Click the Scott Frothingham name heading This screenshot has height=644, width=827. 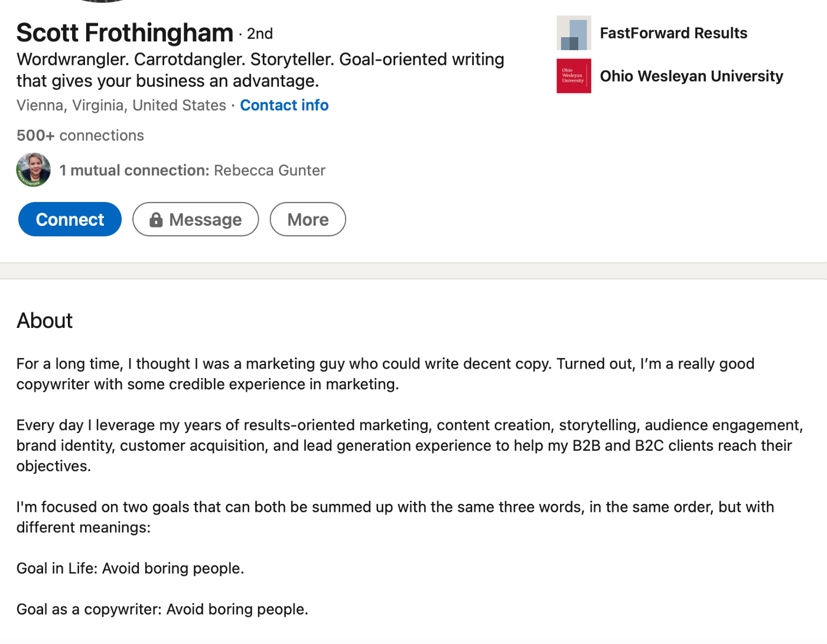point(125,32)
